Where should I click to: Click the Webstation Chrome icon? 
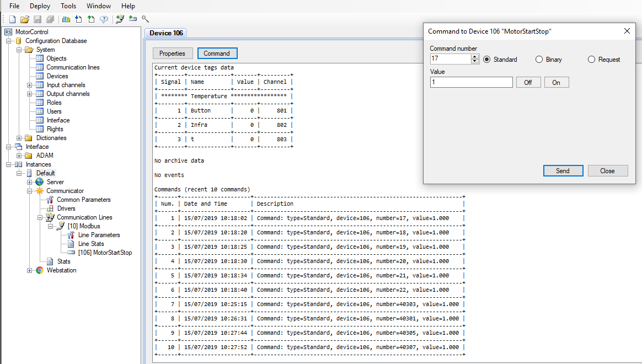click(40, 270)
